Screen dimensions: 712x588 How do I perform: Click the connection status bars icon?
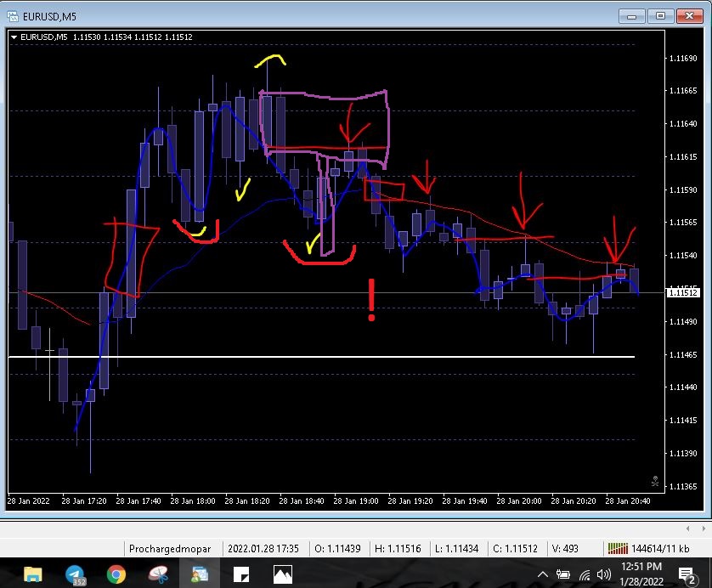click(x=618, y=549)
